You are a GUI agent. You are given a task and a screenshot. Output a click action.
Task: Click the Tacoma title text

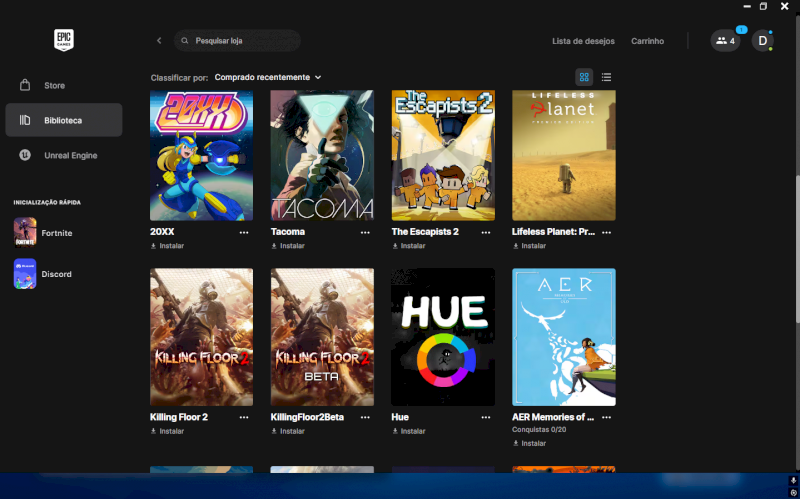tap(288, 232)
